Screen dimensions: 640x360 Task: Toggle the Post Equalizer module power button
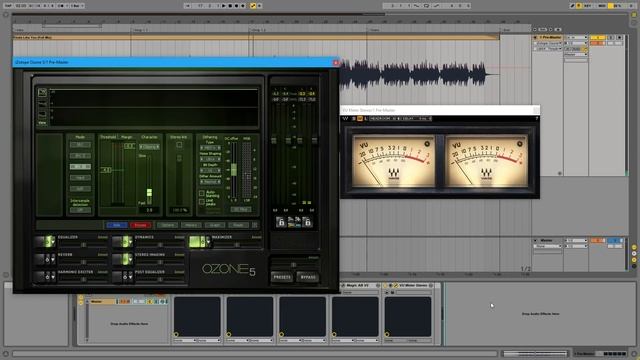[125, 277]
